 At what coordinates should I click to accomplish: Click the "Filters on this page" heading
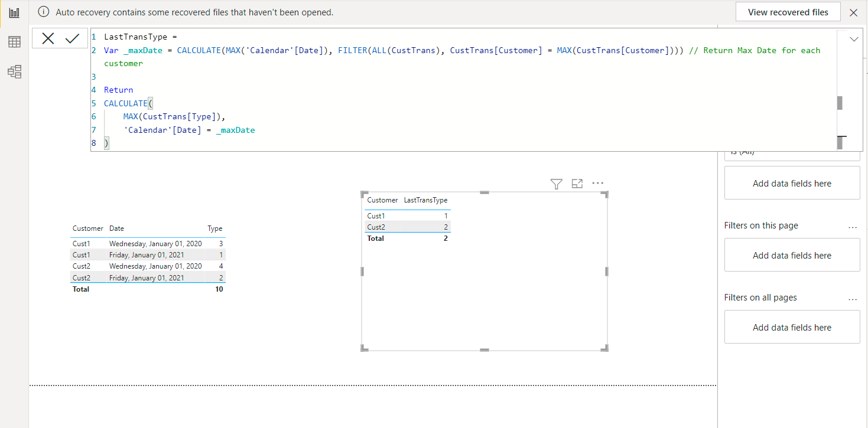point(761,226)
